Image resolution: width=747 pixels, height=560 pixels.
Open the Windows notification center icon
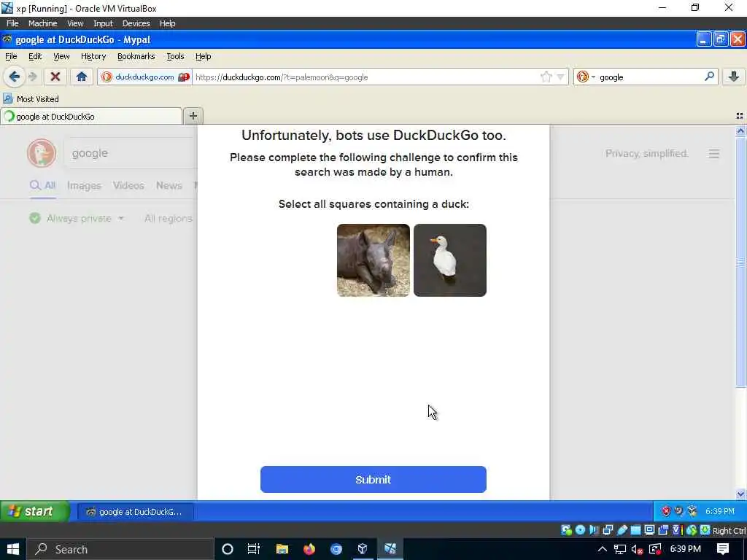[x=723, y=549]
